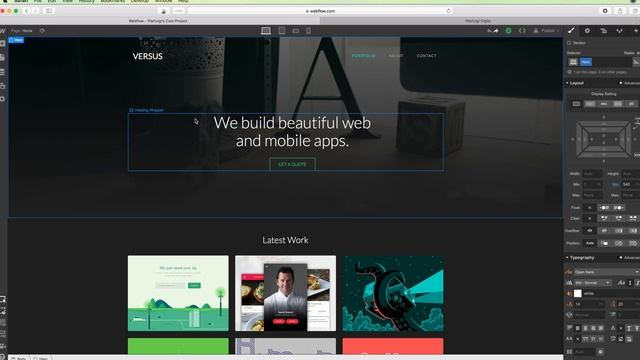Open the font family dropdown

(606, 272)
